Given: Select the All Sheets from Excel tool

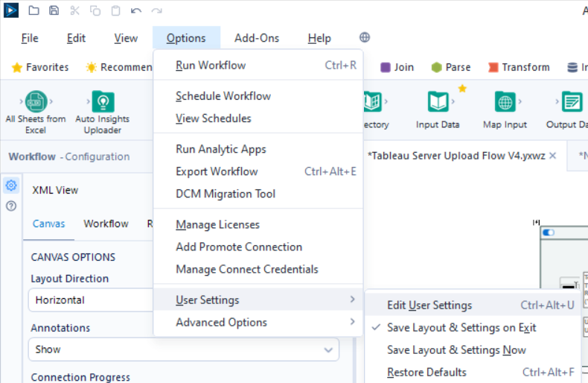Looking at the screenshot, I should [36, 113].
